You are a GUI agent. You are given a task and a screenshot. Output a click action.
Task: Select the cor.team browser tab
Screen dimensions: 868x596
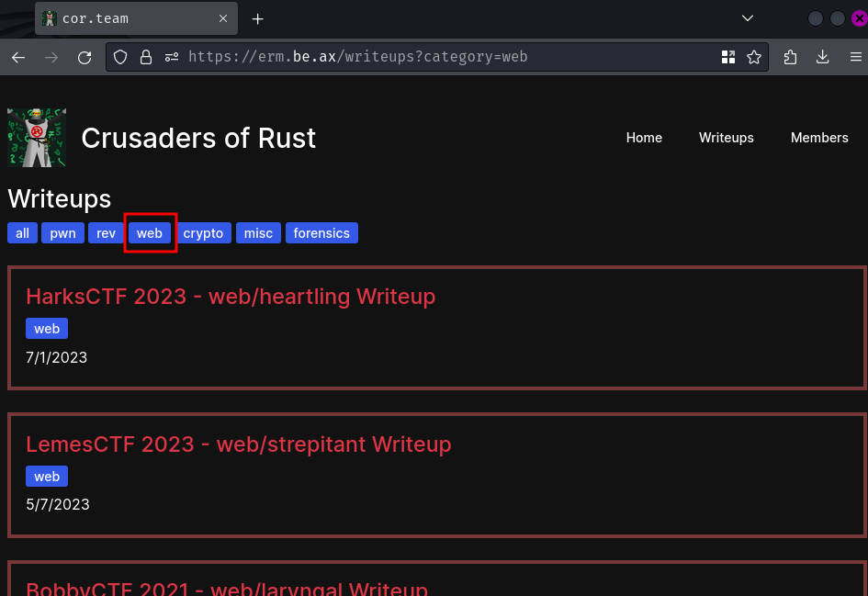coord(136,18)
